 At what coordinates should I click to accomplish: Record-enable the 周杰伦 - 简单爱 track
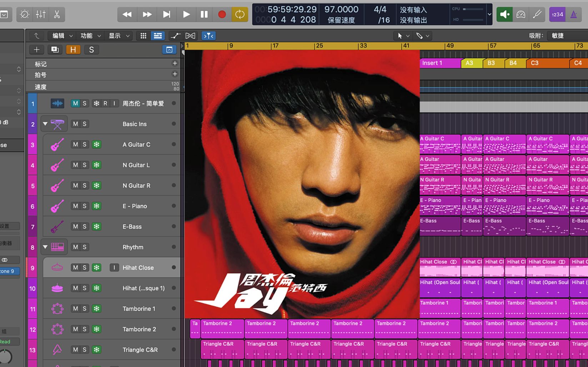pyautogui.click(x=105, y=103)
